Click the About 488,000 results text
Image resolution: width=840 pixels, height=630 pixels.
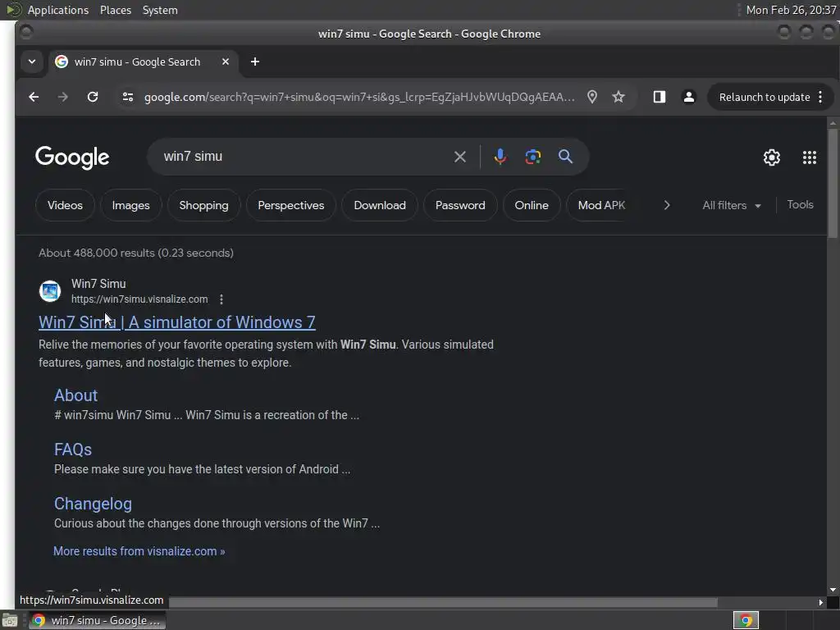136,253
